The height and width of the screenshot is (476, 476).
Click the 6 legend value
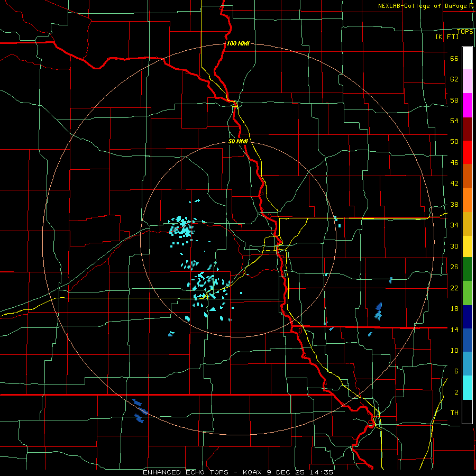pyautogui.click(x=456, y=371)
